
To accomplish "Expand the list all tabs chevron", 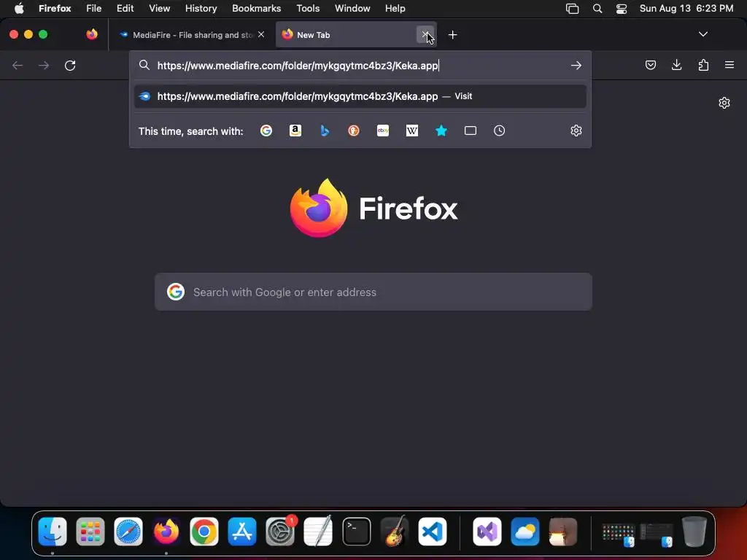I will tap(703, 34).
